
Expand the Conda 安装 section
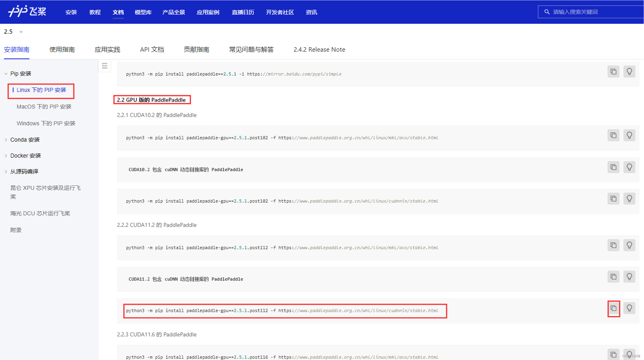[x=6, y=140]
